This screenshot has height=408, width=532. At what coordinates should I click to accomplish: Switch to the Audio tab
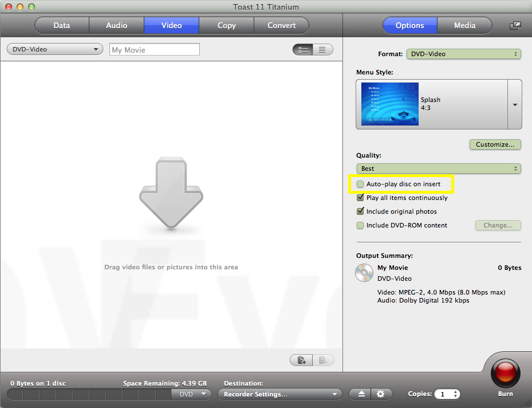point(116,25)
